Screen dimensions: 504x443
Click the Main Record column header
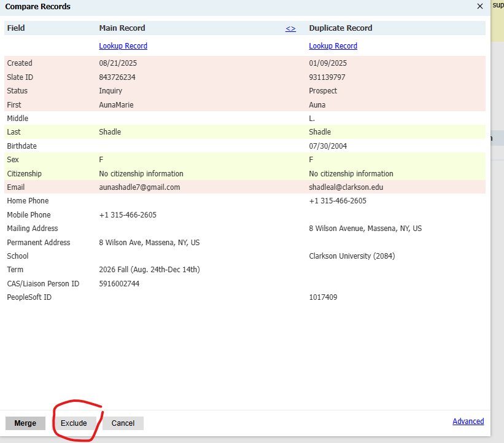pos(122,28)
